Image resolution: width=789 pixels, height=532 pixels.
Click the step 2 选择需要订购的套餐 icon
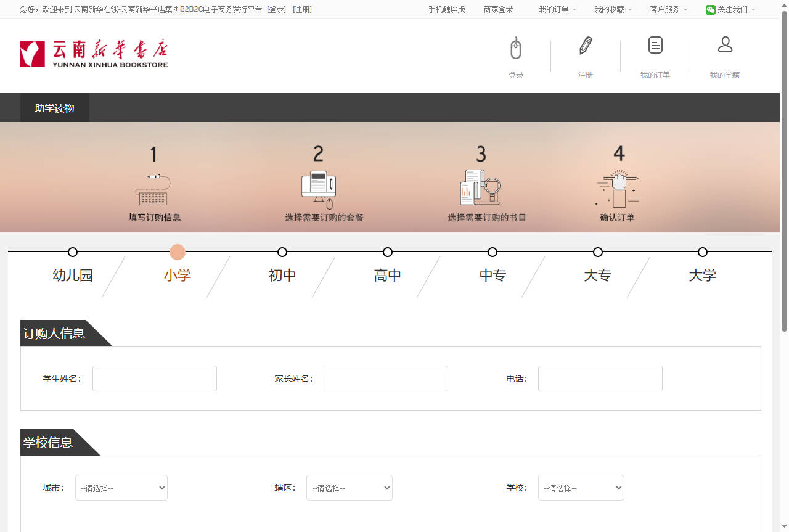tap(318, 188)
